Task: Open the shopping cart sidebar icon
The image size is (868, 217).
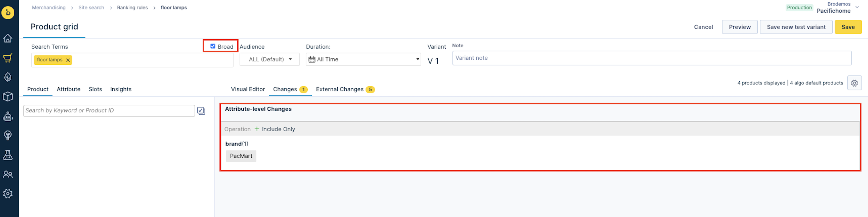Action: 8,58
